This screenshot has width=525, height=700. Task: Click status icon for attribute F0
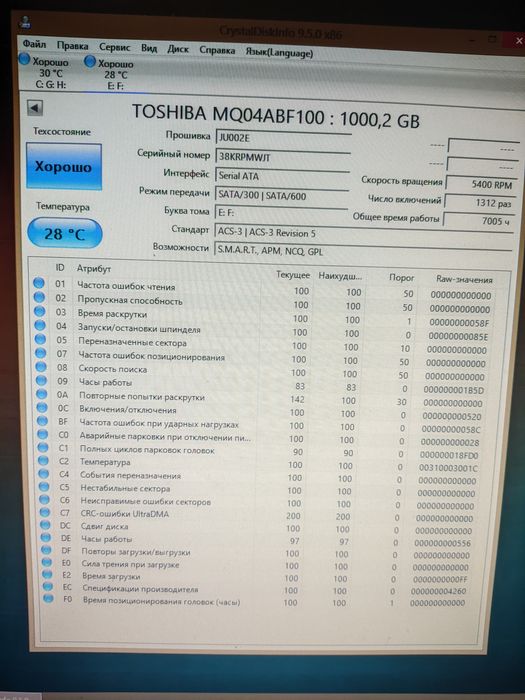click(x=48, y=599)
